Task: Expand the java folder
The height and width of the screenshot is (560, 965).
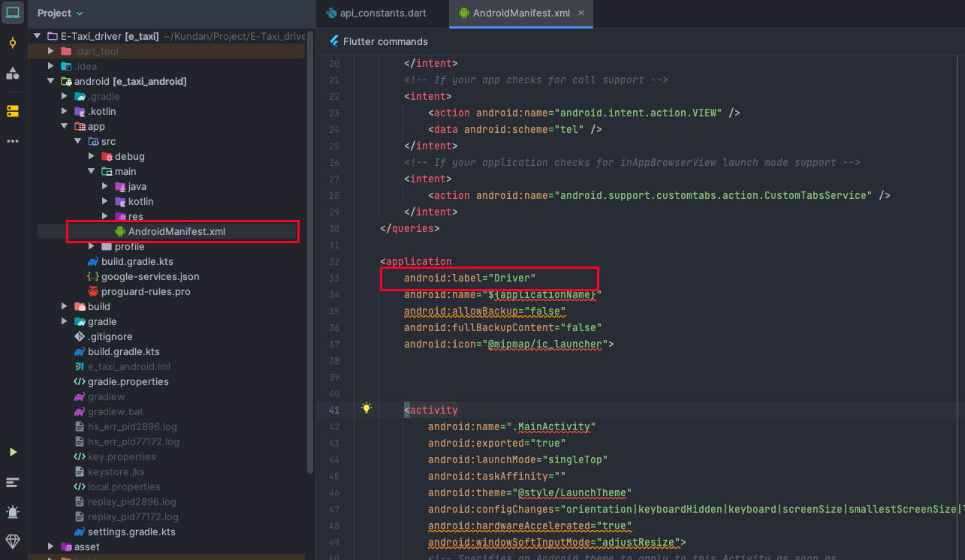Action: pyautogui.click(x=104, y=186)
